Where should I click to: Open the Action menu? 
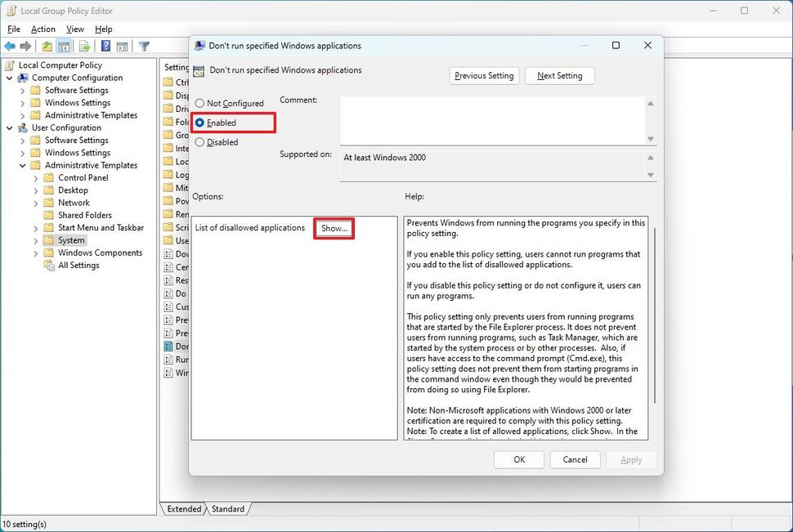43,29
